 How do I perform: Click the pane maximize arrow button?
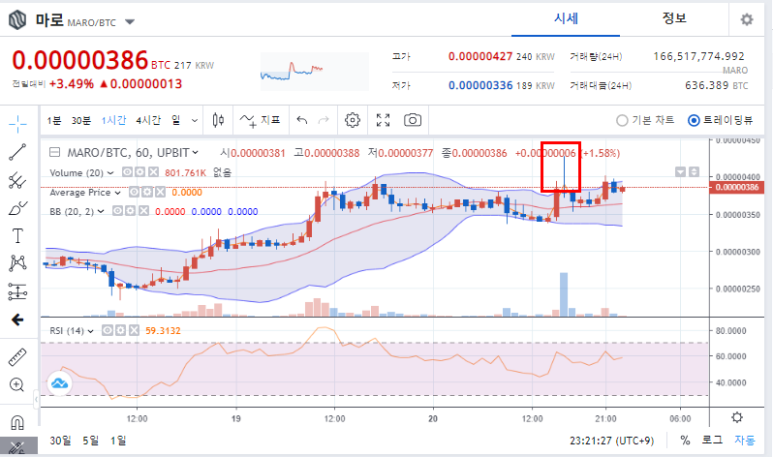tap(694, 172)
